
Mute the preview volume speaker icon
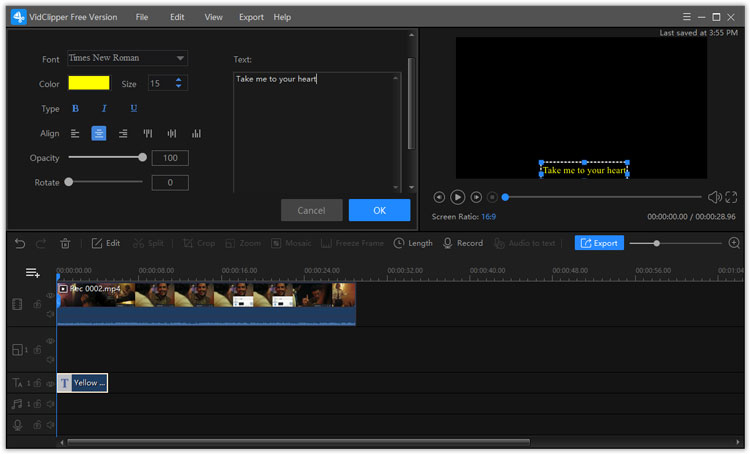click(715, 197)
